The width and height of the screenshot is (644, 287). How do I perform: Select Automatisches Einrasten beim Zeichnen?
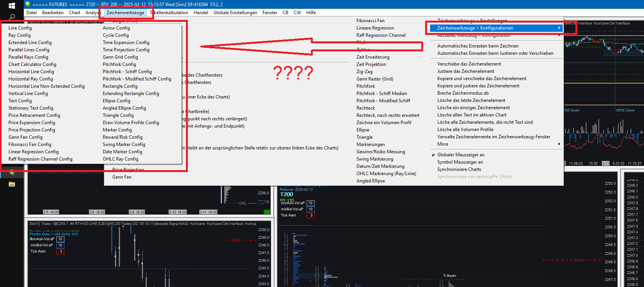point(478,46)
